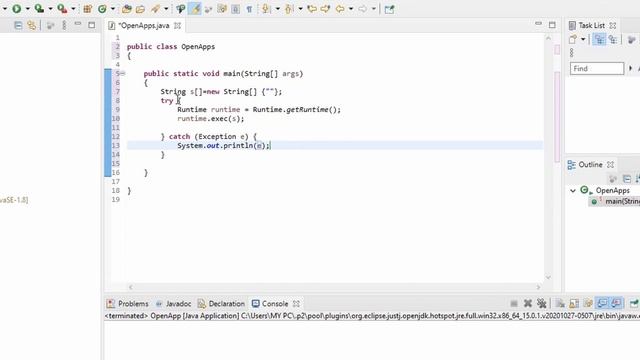640x360 pixels.
Task: Open the Run button dropdown arrow
Action: point(28,9)
